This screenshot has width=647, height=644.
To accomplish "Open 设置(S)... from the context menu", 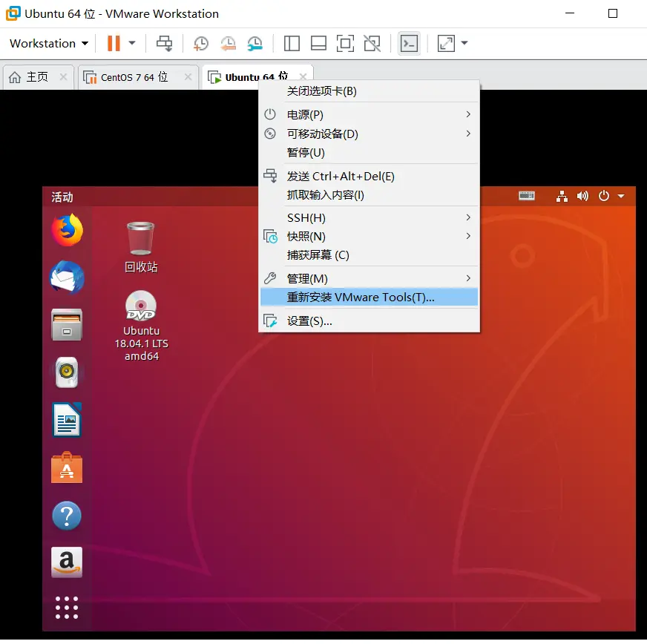I will click(x=370, y=321).
